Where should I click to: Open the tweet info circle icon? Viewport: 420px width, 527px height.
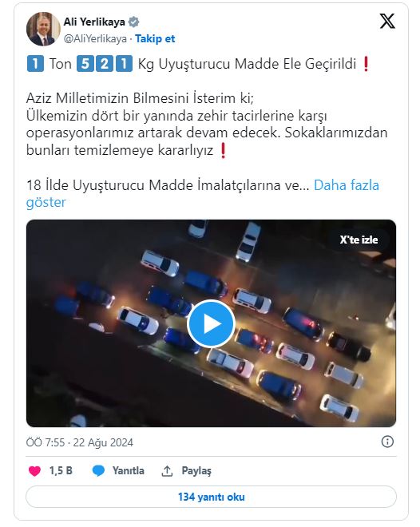click(x=387, y=442)
